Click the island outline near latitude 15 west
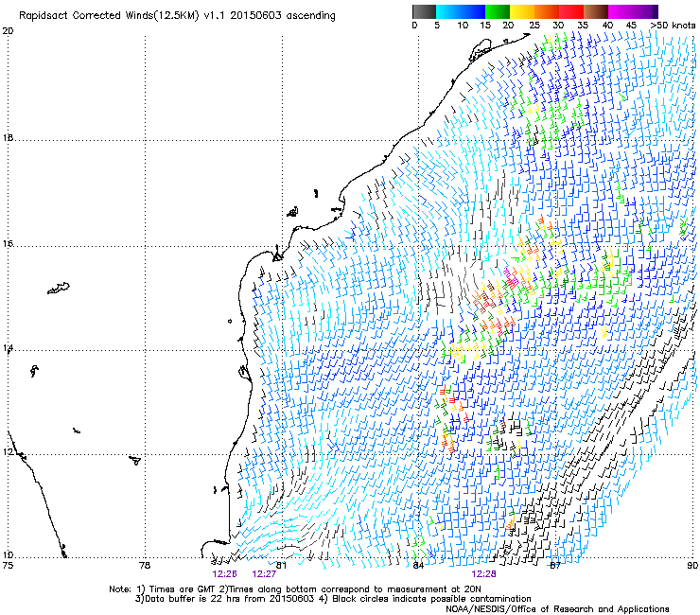 (x=59, y=288)
